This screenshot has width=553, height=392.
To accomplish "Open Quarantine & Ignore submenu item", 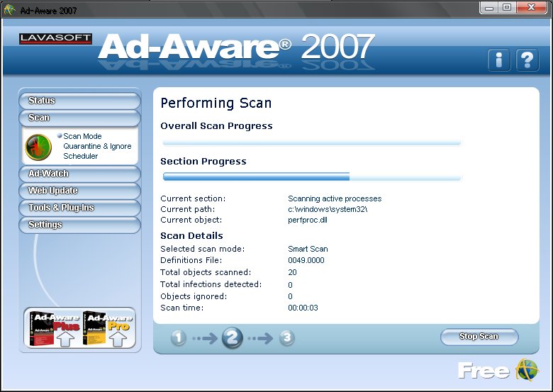I will coord(97,146).
